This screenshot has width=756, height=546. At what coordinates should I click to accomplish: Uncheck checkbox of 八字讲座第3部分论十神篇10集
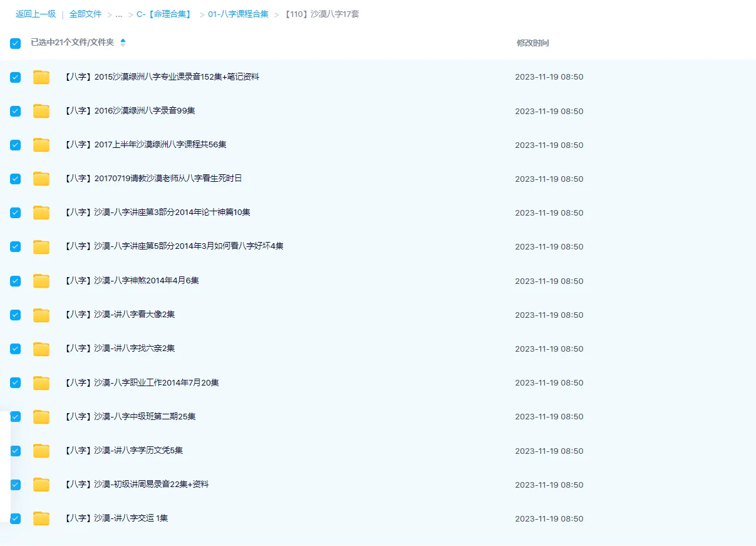(15, 213)
